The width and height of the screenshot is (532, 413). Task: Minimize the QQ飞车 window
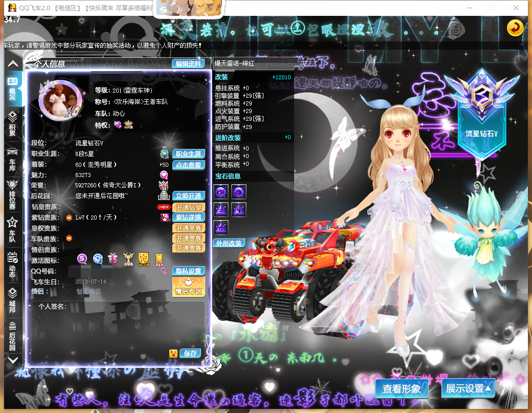470,8
